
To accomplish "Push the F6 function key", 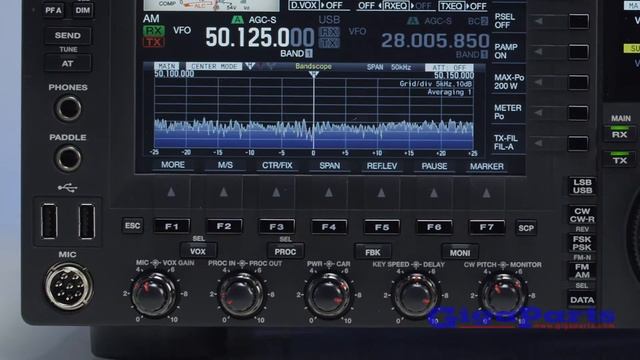I will (434, 227).
